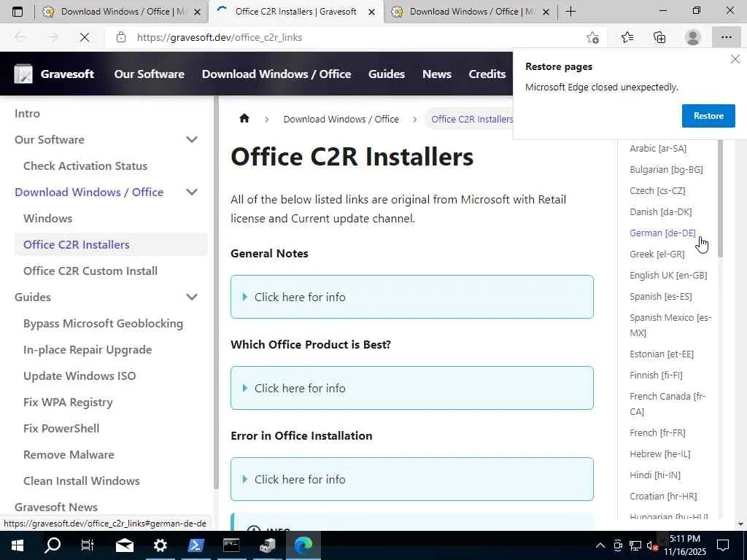Open Fix PowerShell guide
Screen dimensions: 747x560
tap(61, 428)
